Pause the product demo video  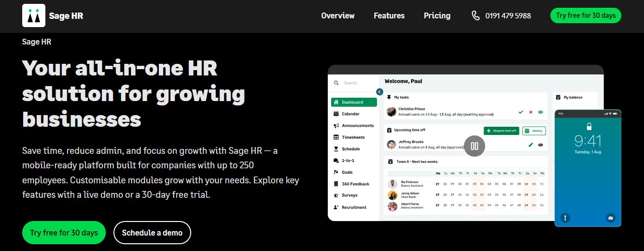click(x=474, y=146)
